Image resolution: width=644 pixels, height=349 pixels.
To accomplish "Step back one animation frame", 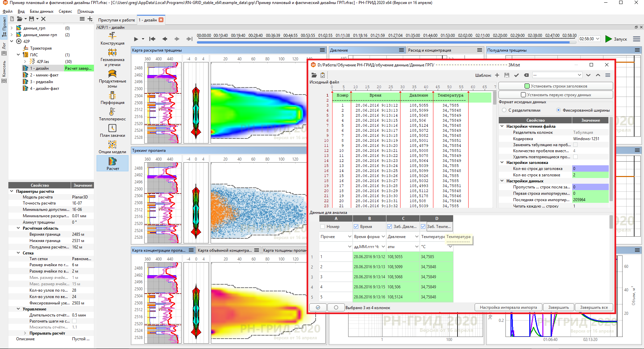I will pyautogui.click(x=165, y=39).
